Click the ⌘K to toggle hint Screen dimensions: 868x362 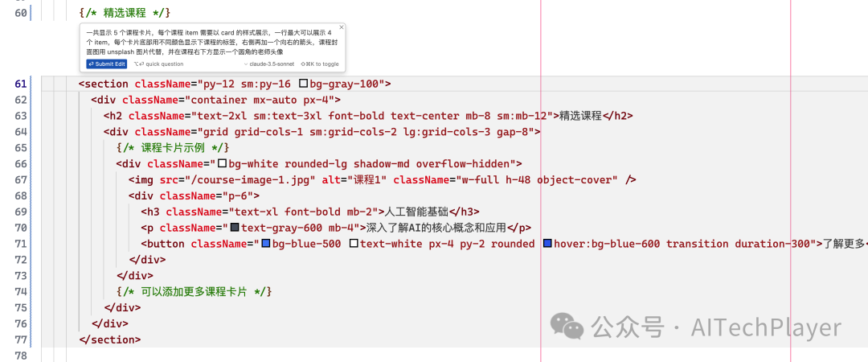319,64
